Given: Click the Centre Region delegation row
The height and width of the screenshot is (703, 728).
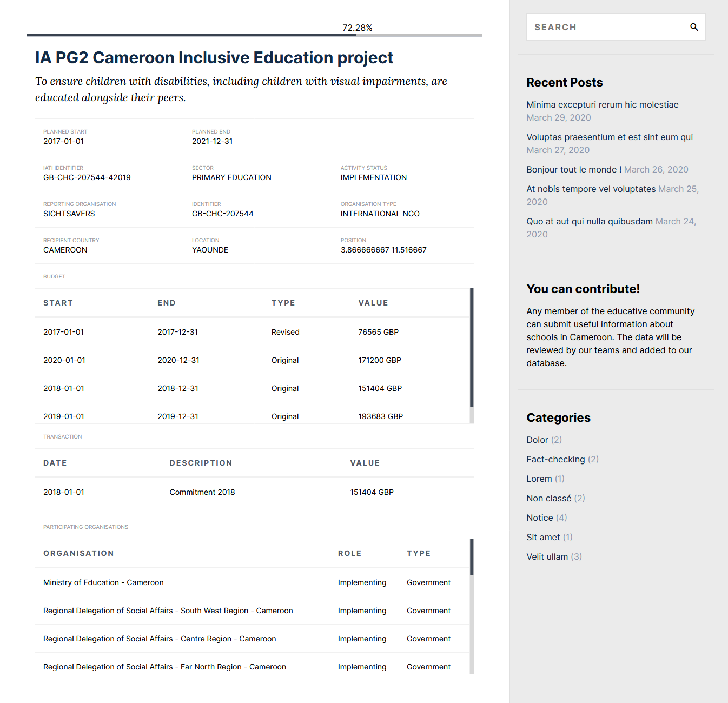Looking at the screenshot, I should [253, 639].
